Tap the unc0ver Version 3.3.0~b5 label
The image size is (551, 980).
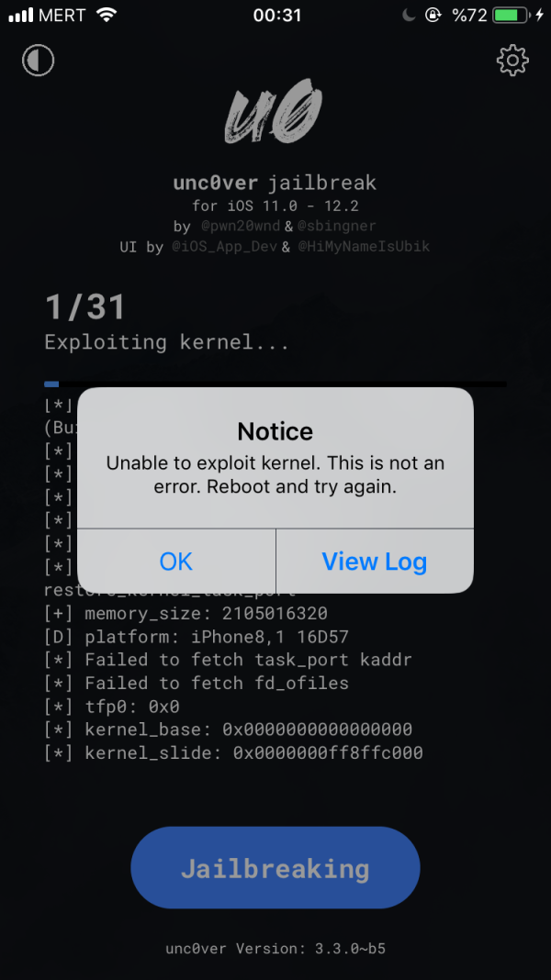[275, 948]
